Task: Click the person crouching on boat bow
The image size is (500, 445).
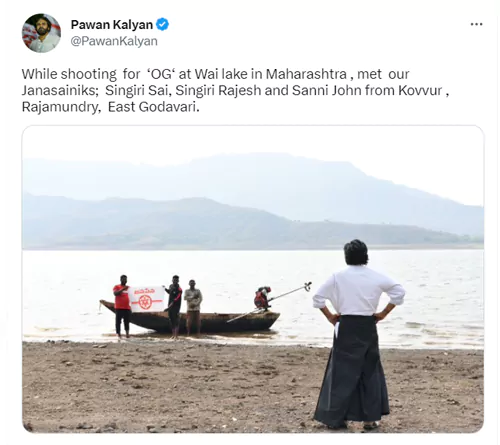Action: pyautogui.click(x=262, y=298)
